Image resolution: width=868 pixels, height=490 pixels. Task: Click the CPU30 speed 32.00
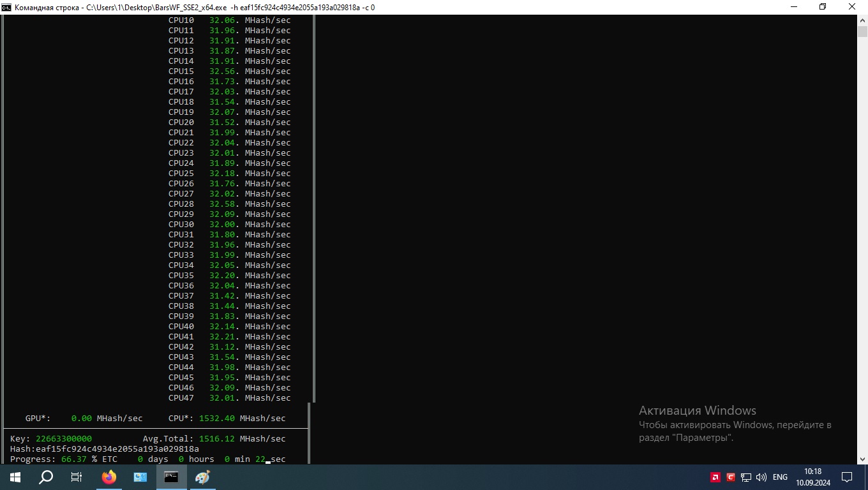click(x=222, y=225)
